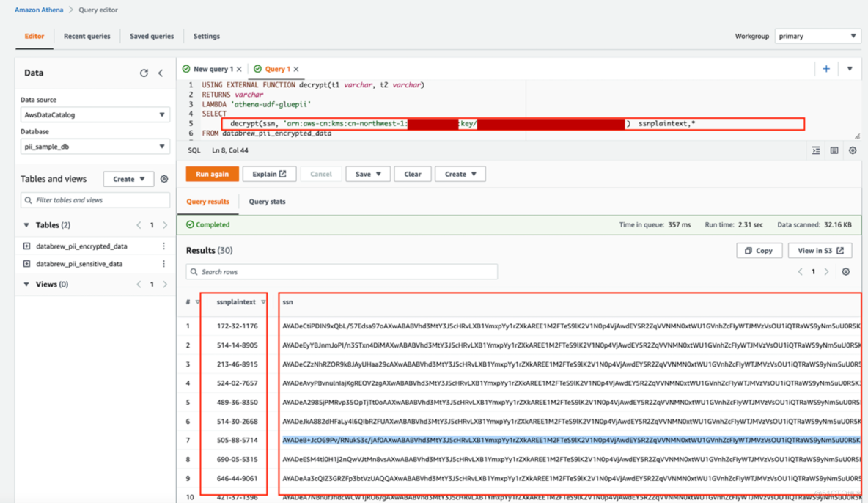Click the Run again button
This screenshot has width=868, height=503.
(212, 174)
